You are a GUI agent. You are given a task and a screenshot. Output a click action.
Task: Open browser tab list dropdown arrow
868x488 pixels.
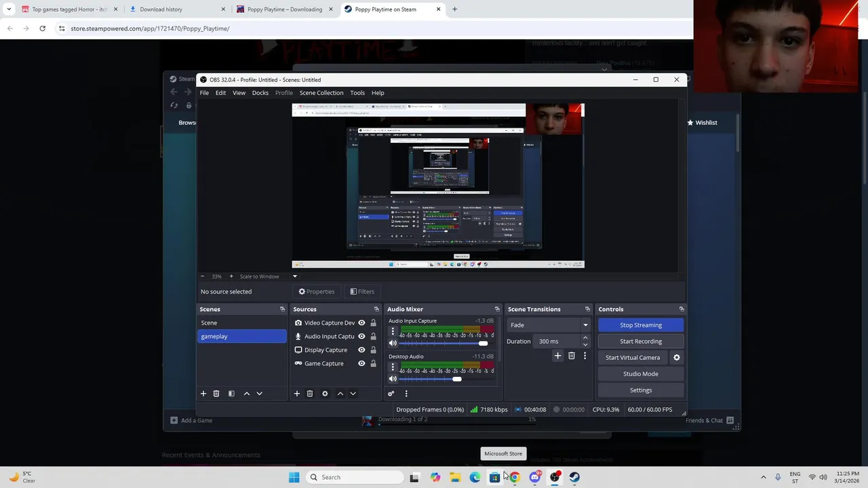pos(9,9)
